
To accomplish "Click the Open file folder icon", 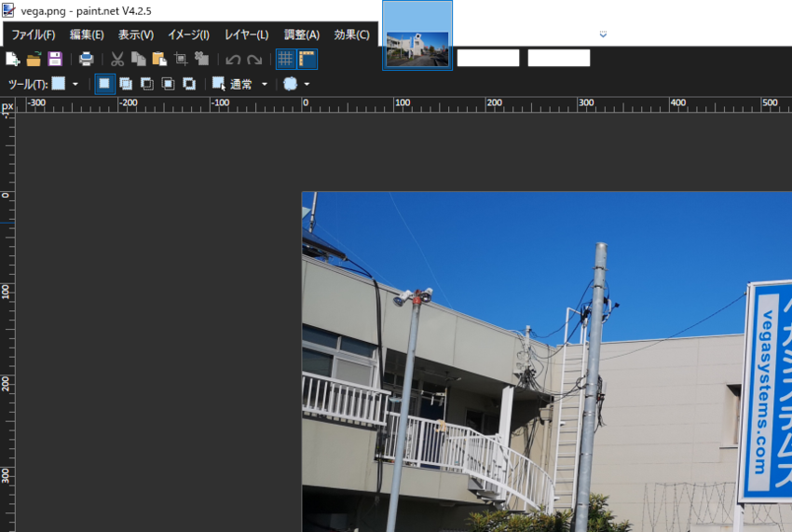I will (x=34, y=59).
